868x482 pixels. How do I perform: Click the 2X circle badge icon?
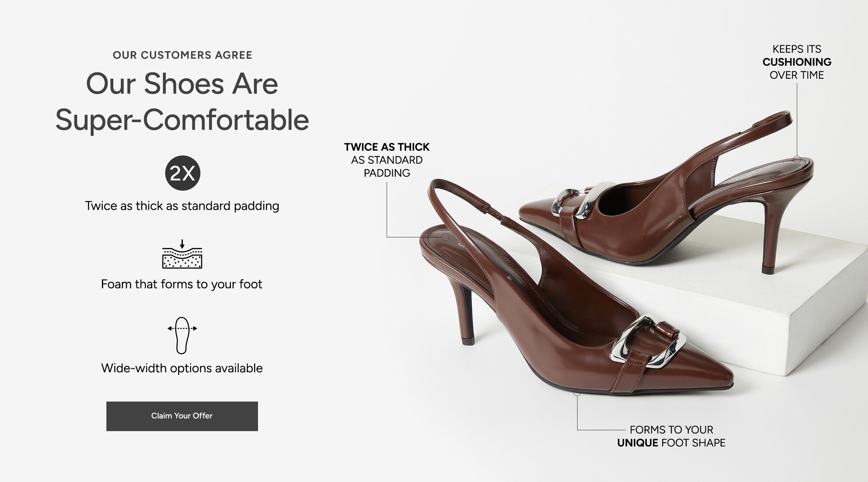(x=182, y=173)
